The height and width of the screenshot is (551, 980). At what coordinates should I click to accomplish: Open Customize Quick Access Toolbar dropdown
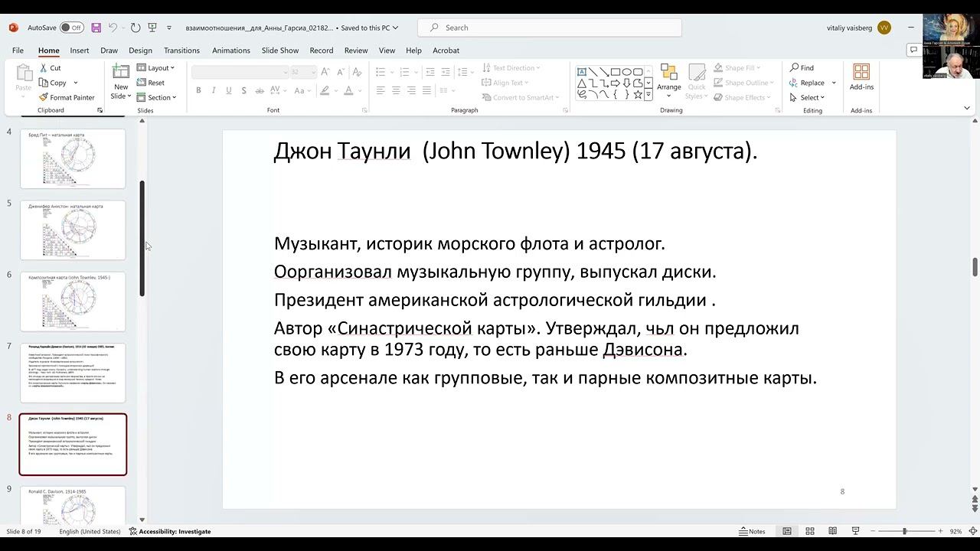(x=169, y=28)
